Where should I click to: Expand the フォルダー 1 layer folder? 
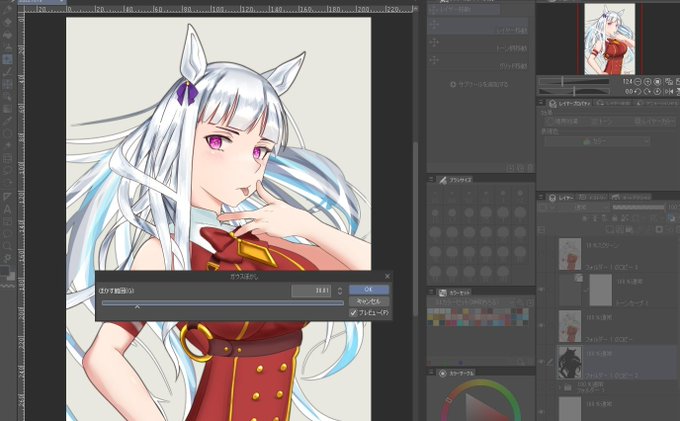[560, 387]
